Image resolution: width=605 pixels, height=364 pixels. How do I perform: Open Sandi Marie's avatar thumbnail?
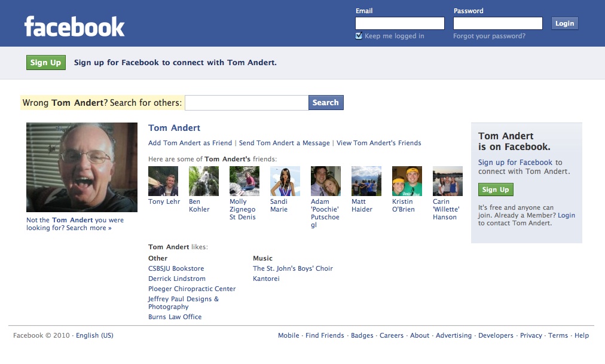pos(285,181)
